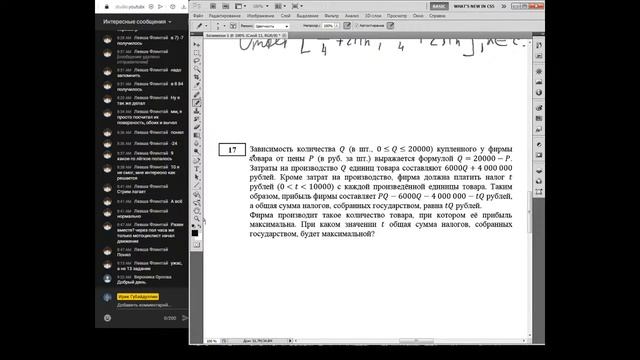Open the Opacity slider arrow
The width and height of the screenshot is (640, 360).
[x=337, y=26]
